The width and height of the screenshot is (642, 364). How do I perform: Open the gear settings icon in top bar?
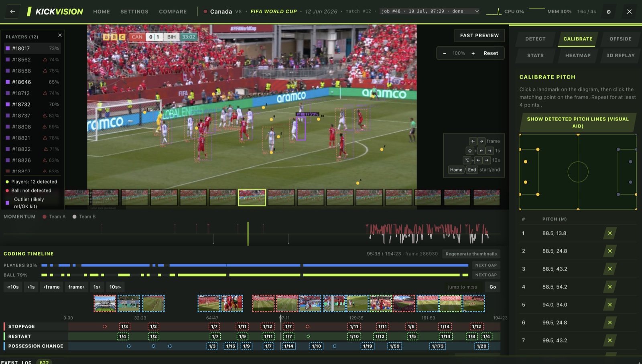[609, 12]
